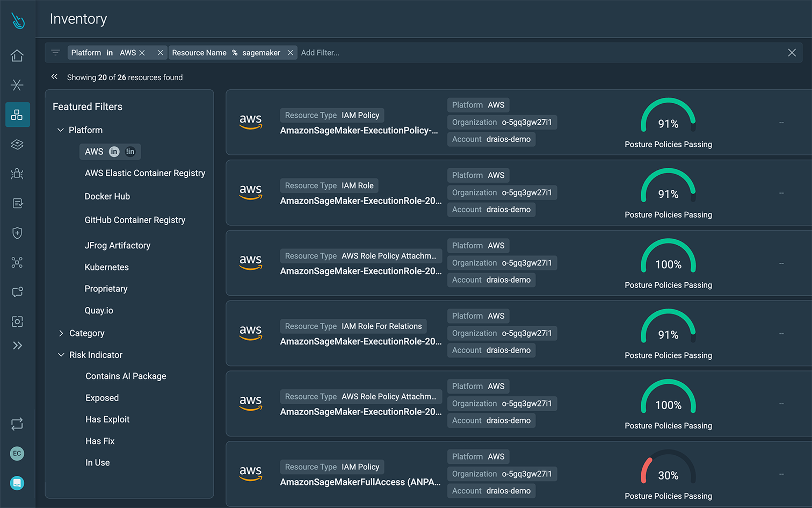
Task: Click the Sysdig logo at top of sidebar
Action: pos(18,20)
